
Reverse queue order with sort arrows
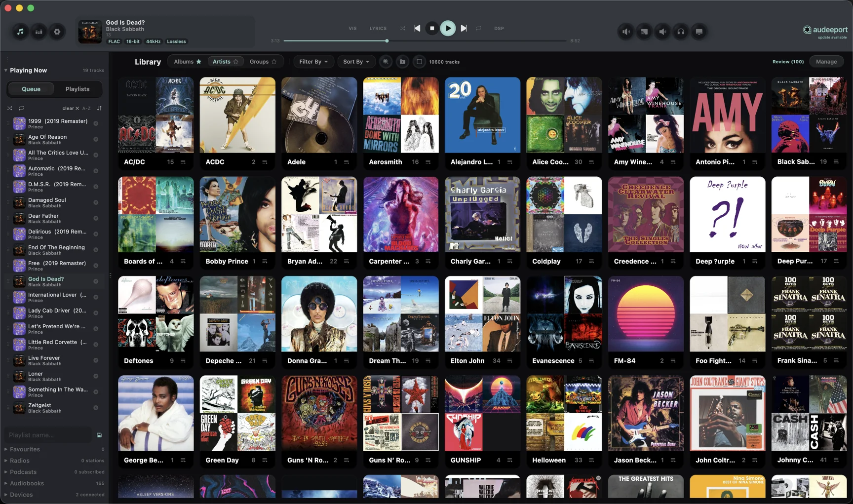pyautogui.click(x=99, y=108)
